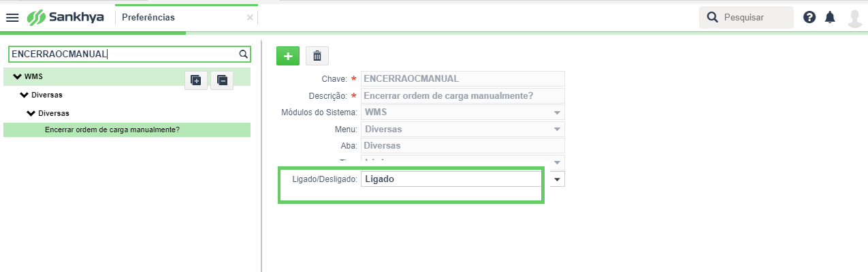Click the 'Descrição:' label
Image resolution: width=868 pixels, height=272 pixels.
pos(327,95)
